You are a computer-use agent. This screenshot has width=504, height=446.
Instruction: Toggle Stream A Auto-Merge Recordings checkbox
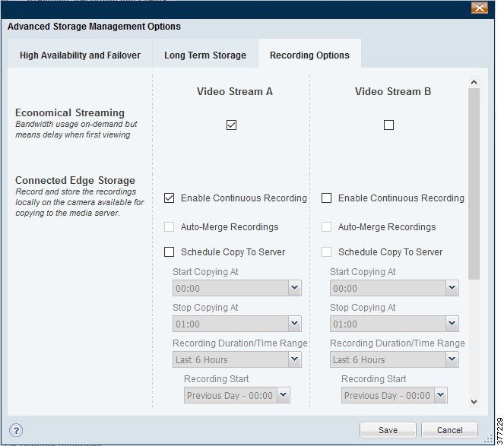(x=170, y=227)
